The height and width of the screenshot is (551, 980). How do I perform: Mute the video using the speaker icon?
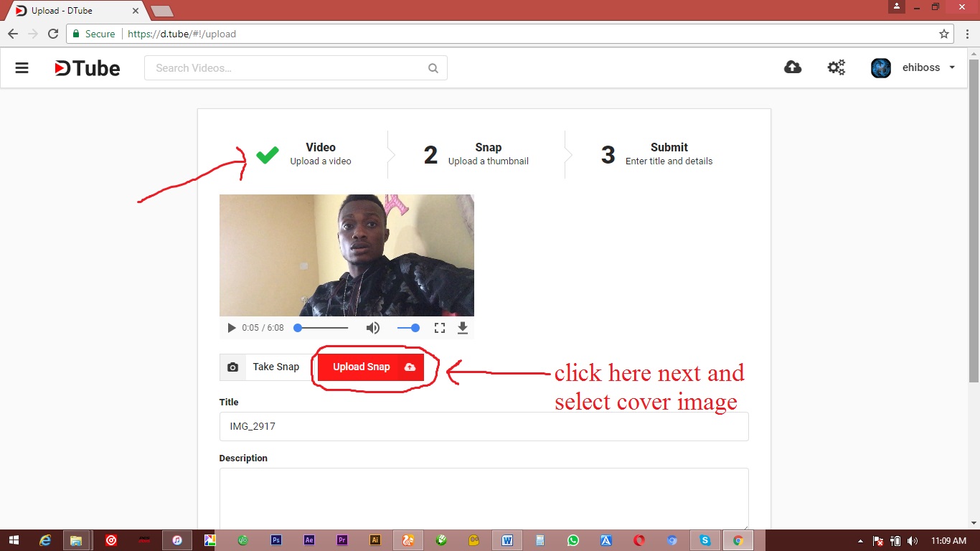[373, 327]
